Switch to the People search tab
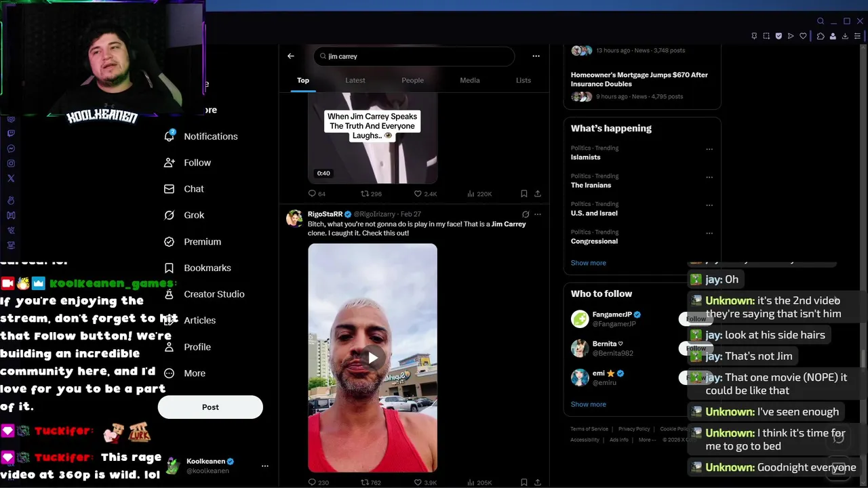Screen dimensions: 868x488 412,80
